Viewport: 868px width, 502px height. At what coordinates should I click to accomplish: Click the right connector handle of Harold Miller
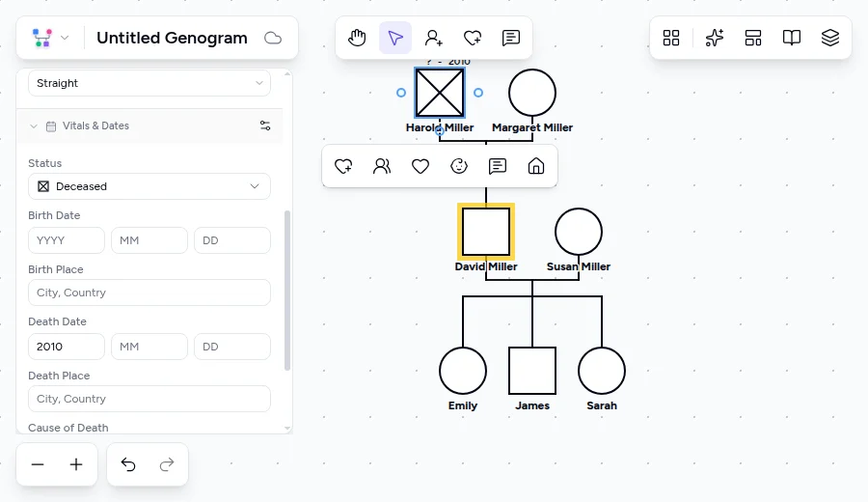point(478,93)
